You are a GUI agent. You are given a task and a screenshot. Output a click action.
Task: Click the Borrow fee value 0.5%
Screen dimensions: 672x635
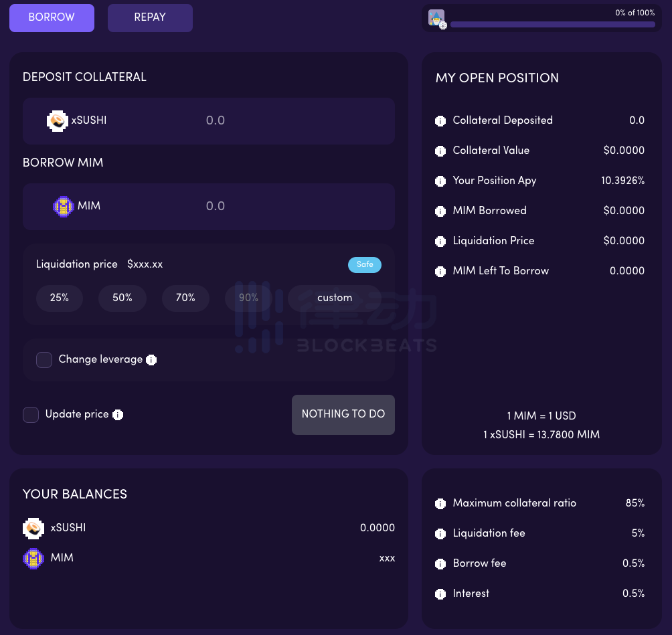(x=633, y=563)
